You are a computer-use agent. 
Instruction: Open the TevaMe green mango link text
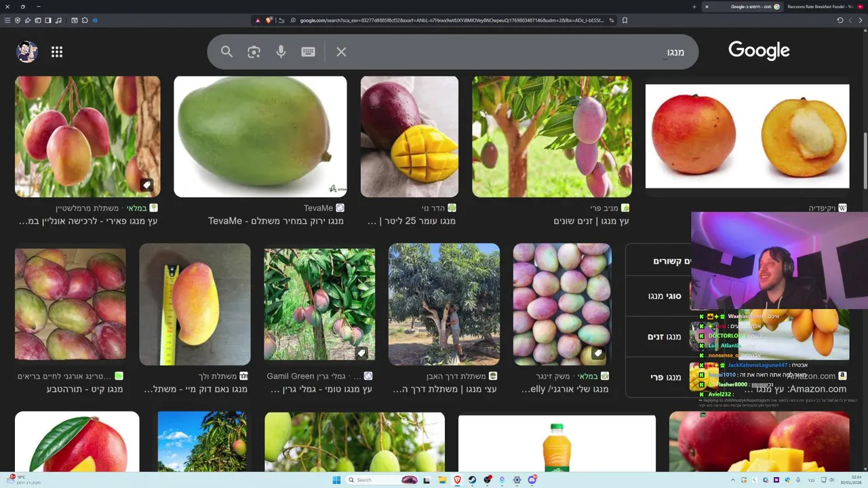[x=276, y=221]
